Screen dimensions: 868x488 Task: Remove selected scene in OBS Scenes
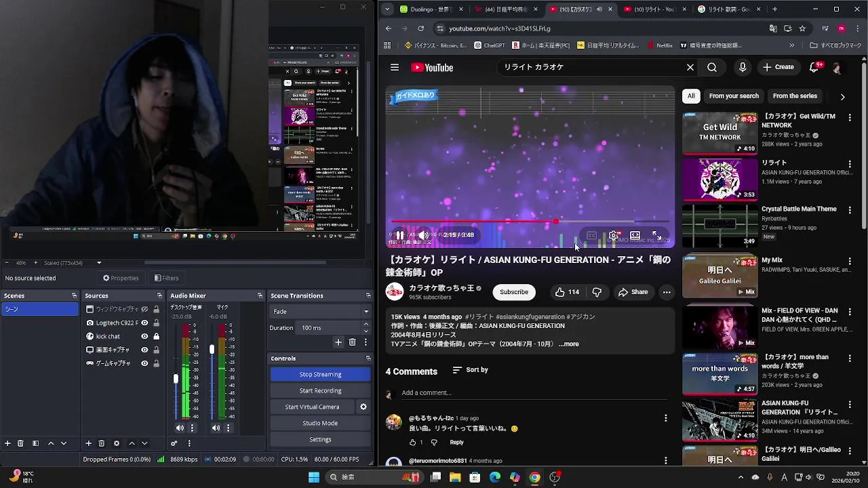pos(20,443)
